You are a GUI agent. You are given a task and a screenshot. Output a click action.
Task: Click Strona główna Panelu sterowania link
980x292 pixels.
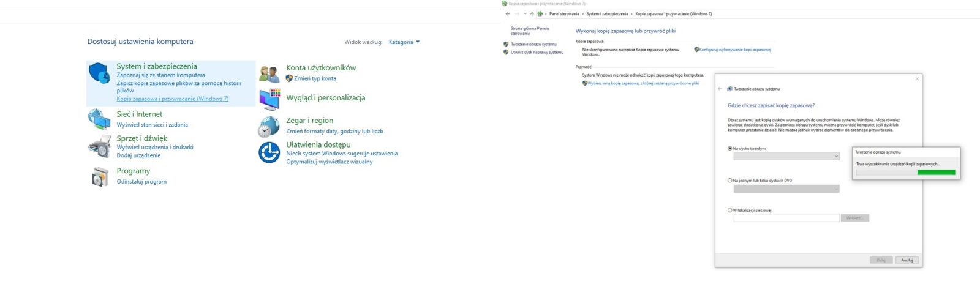[530, 31]
